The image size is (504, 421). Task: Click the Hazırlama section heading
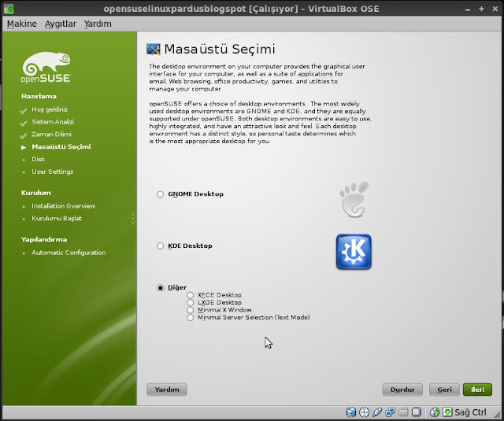pos(39,96)
